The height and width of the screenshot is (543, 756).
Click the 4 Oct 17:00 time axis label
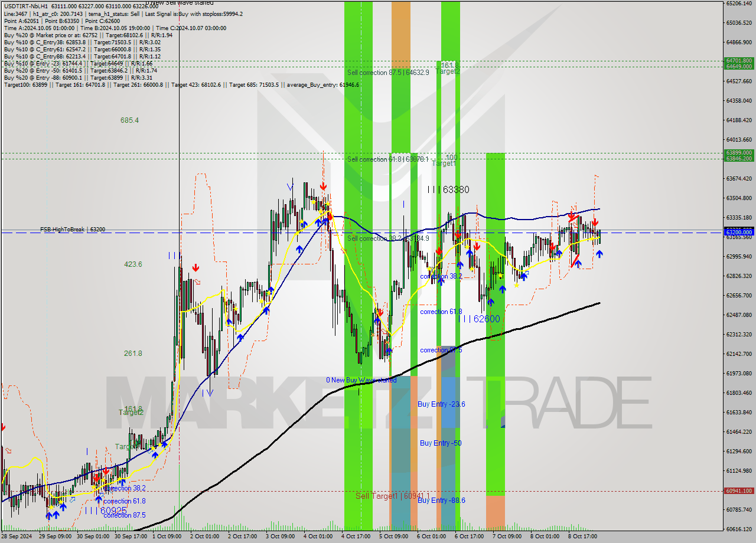pyautogui.click(x=356, y=537)
